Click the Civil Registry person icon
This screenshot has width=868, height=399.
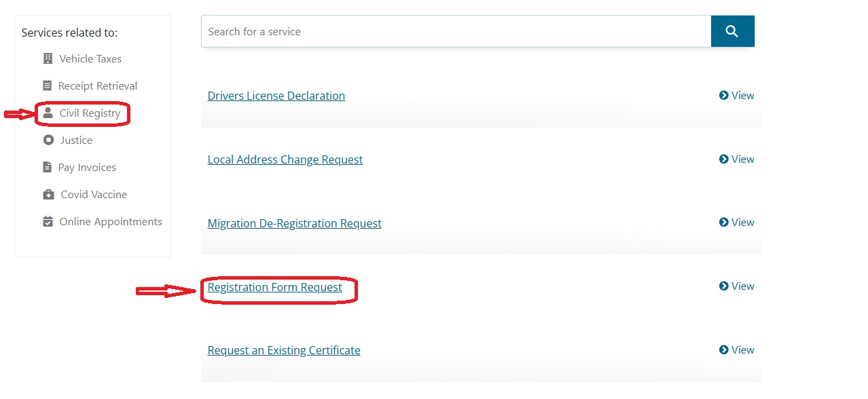click(48, 113)
